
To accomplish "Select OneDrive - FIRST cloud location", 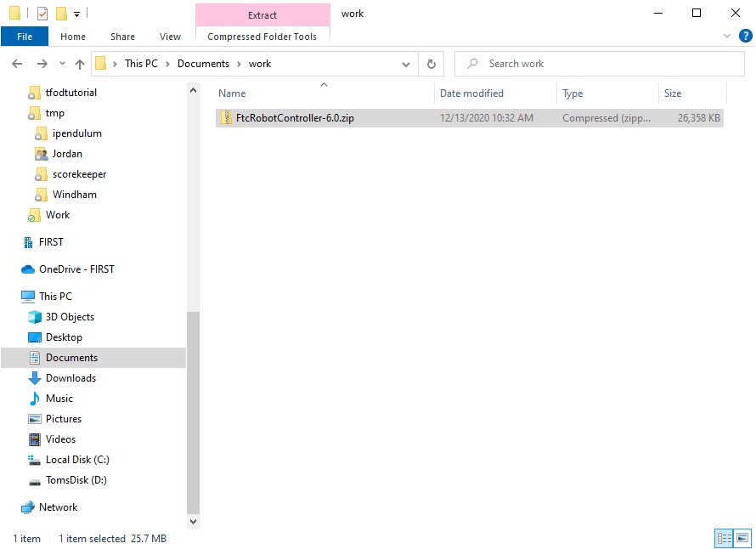I will (x=76, y=269).
